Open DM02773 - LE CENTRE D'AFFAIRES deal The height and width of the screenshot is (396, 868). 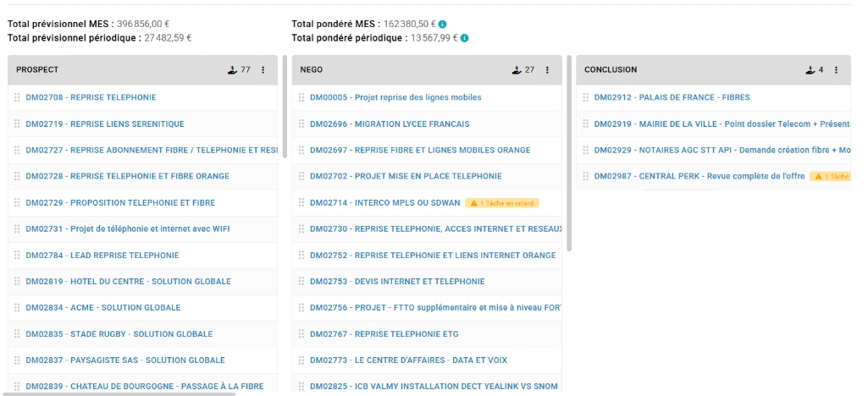[x=408, y=360]
